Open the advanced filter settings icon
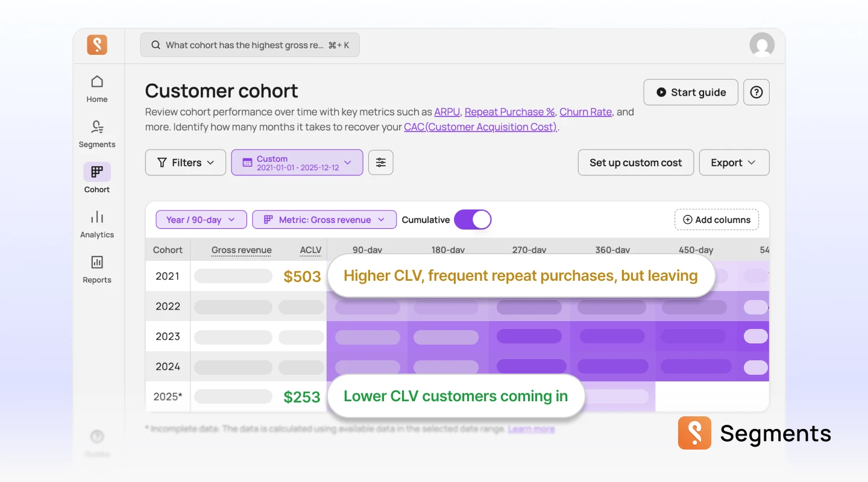The image size is (868, 482). pyautogui.click(x=380, y=162)
